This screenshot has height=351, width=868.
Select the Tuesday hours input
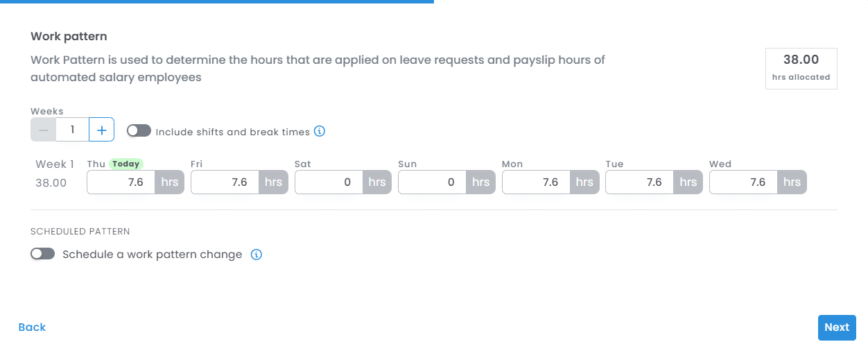click(640, 182)
